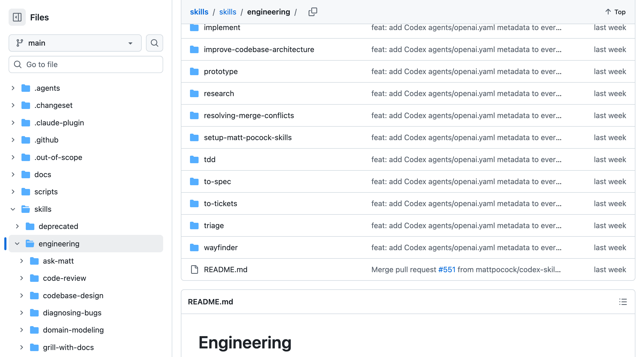
Task: Go to the skills repository breadcrumb link
Action: click(199, 12)
